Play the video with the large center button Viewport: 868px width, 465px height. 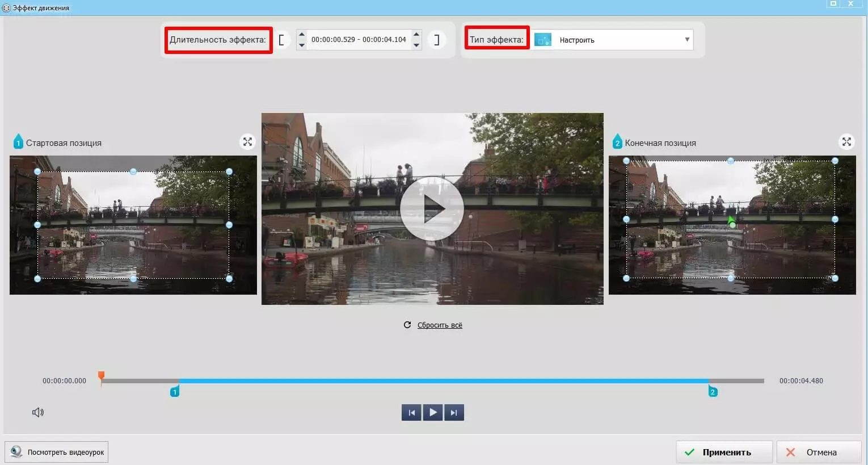(432, 209)
